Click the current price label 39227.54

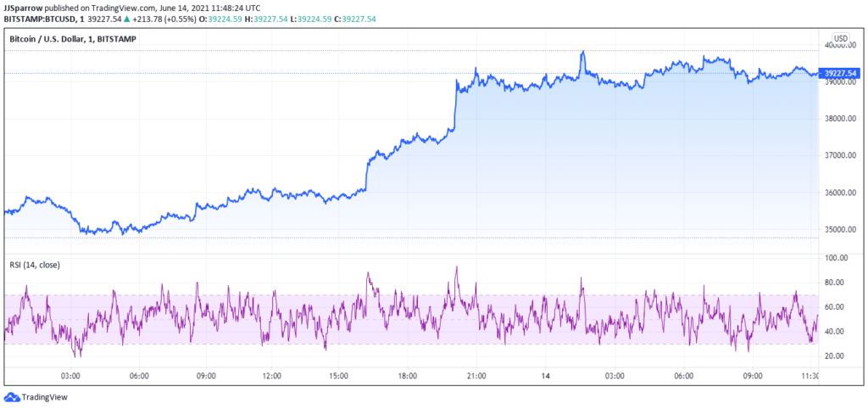[x=842, y=73]
